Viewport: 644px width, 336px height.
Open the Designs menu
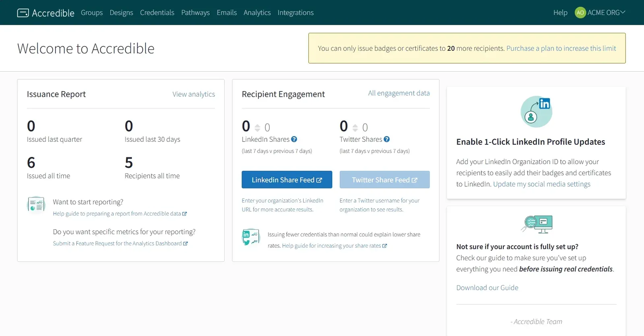tap(121, 12)
